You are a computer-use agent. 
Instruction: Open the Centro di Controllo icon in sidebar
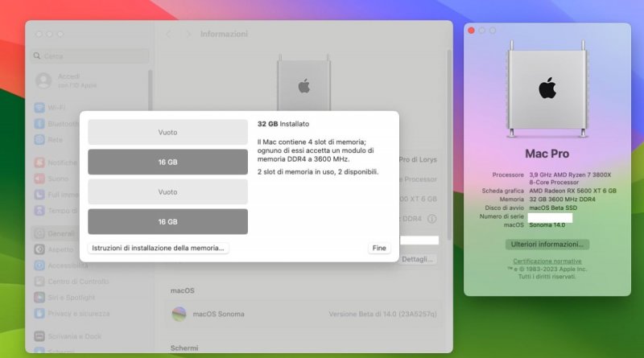pyautogui.click(x=39, y=282)
